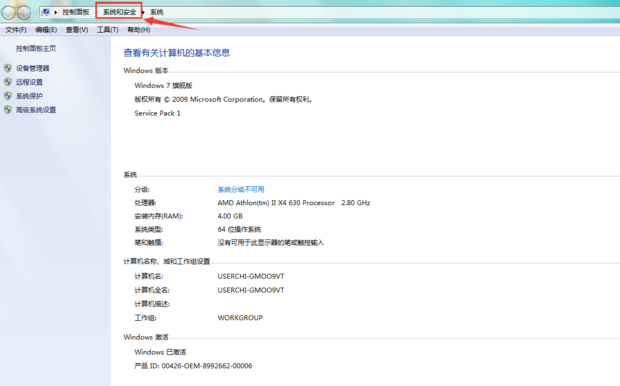The width and height of the screenshot is (620, 386).
Task: Click the 64 位操作系统 value
Action: (x=239, y=229)
